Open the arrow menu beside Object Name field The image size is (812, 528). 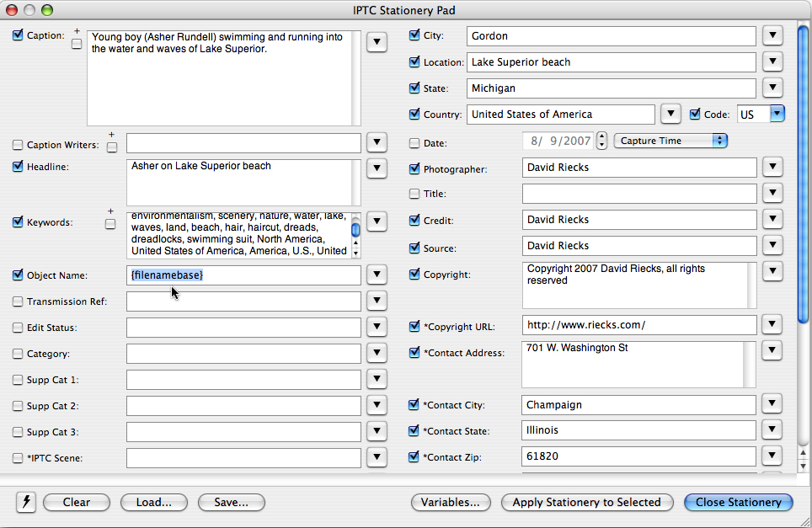[377, 275]
